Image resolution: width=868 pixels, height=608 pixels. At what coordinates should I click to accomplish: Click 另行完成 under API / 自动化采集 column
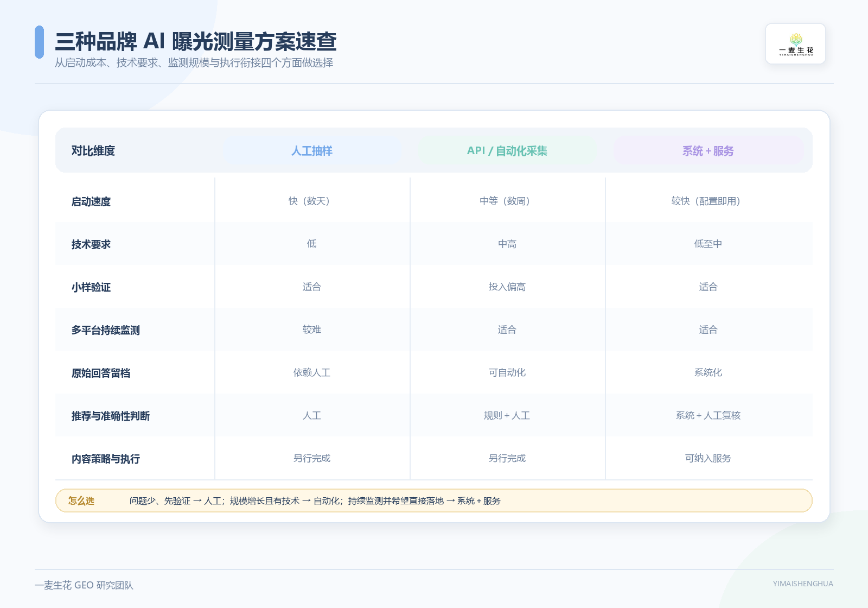(x=507, y=458)
